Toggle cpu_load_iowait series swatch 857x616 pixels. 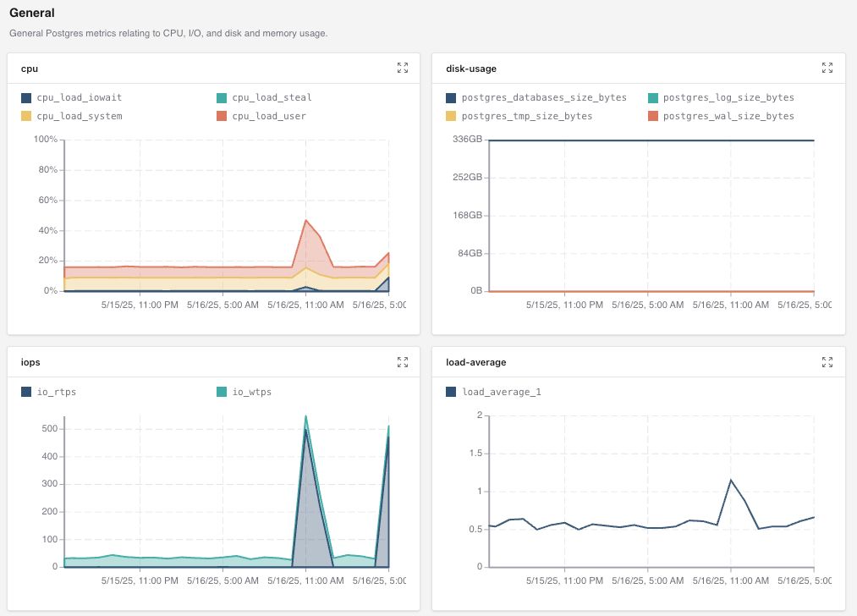26,98
